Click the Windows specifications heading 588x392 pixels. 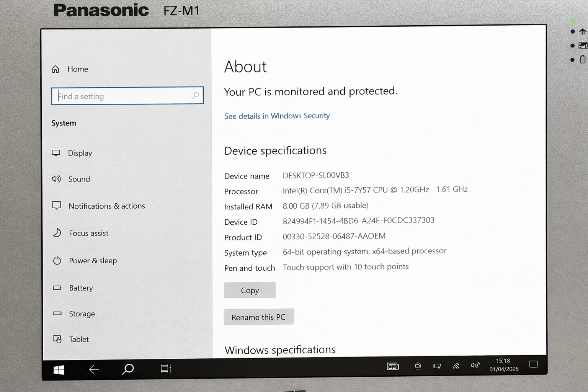280,350
